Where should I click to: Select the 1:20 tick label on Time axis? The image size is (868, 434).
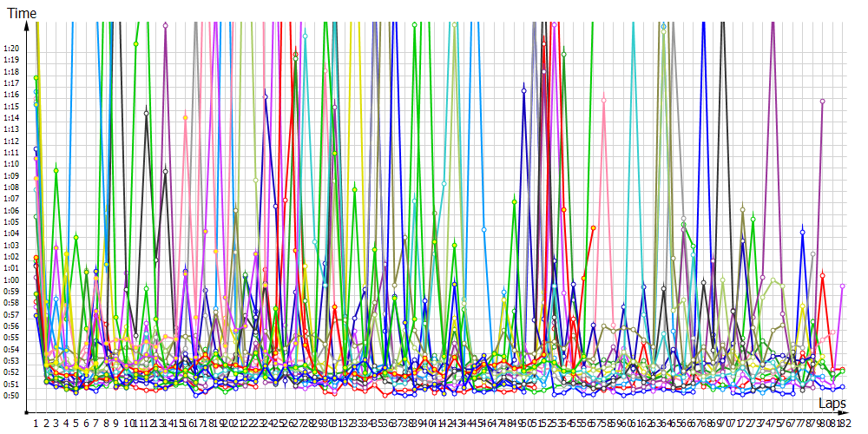tap(12, 49)
